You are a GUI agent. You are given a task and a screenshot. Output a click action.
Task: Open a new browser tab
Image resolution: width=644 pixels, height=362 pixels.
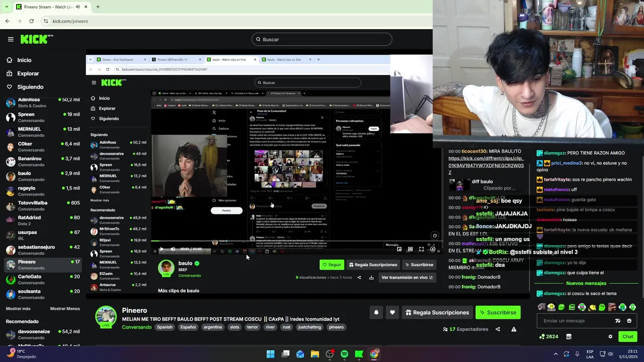click(98, 7)
